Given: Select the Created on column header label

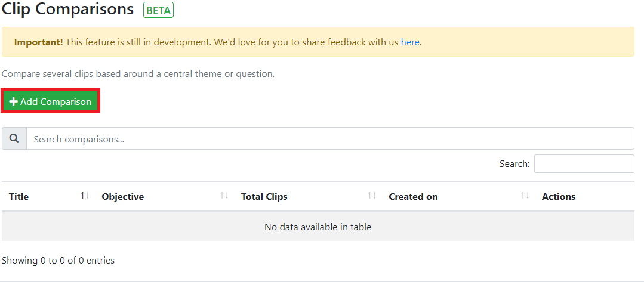Looking at the screenshot, I should (x=413, y=197).
